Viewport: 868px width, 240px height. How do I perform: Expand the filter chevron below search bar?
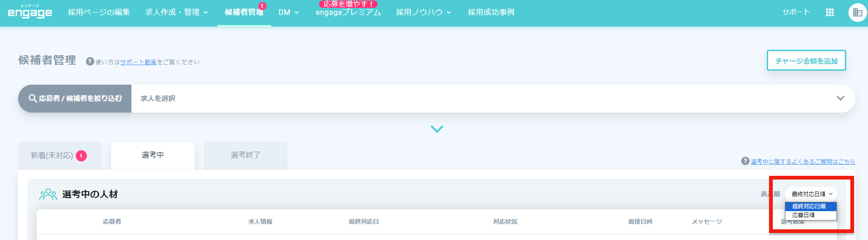[437, 129]
